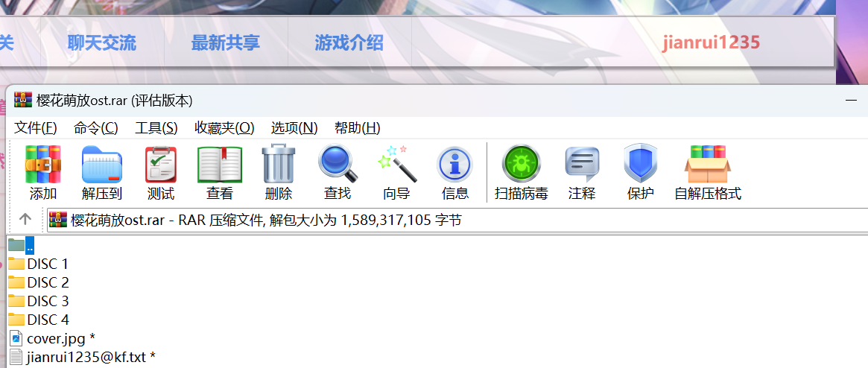Select the cover.jpg file
This screenshot has width=868, height=368.
(x=55, y=338)
